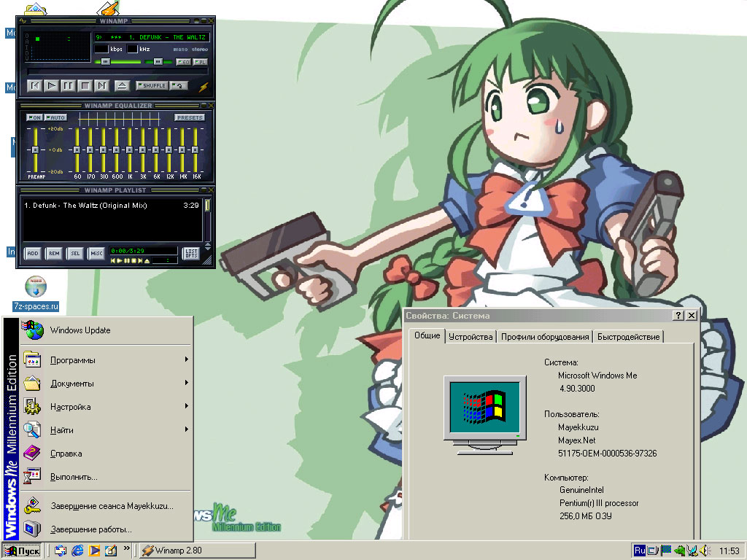
Task: Skip to next track in Winamp
Action: (x=101, y=86)
